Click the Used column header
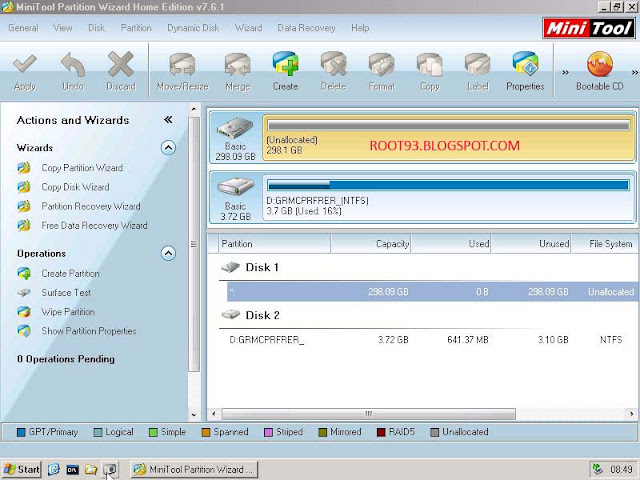This screenshot has height=480, width=640. pyautogui.click(x=451, y=244)
